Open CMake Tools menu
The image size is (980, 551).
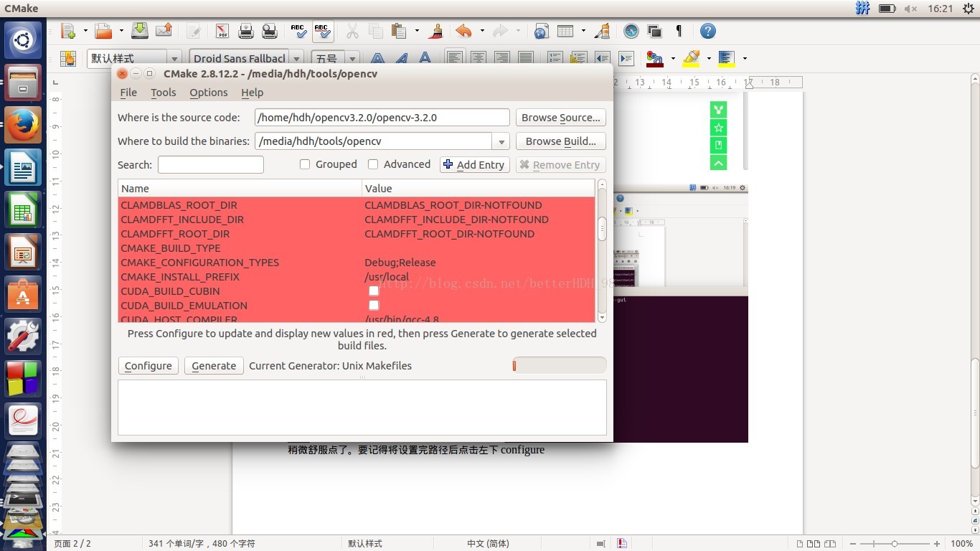tap(163, 93)
